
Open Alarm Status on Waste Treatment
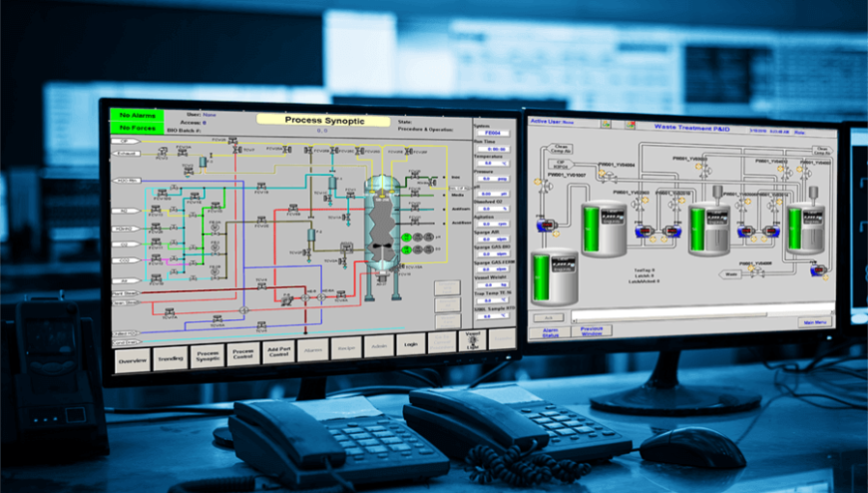pos(551,332)
